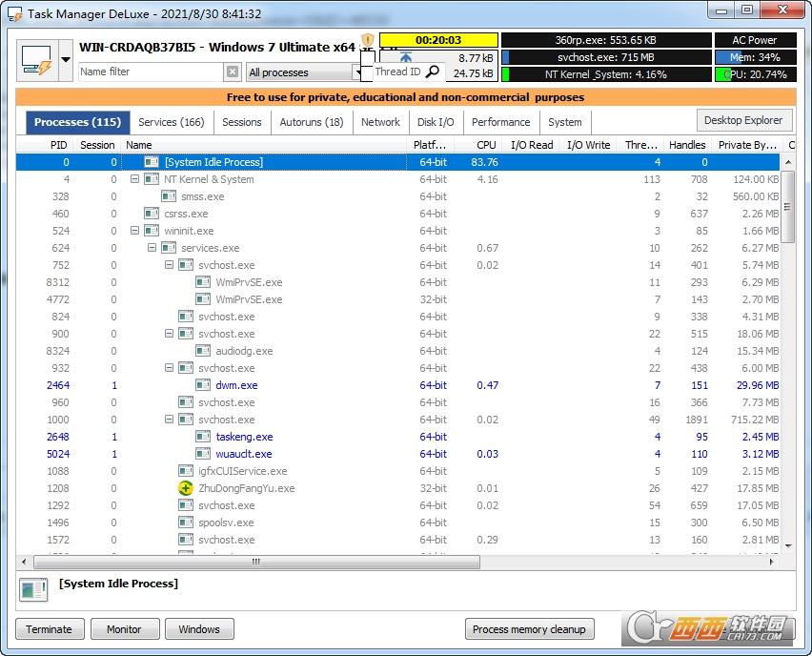
Task: Collapse the NT Kernel & System tree node
Action: 134,178
